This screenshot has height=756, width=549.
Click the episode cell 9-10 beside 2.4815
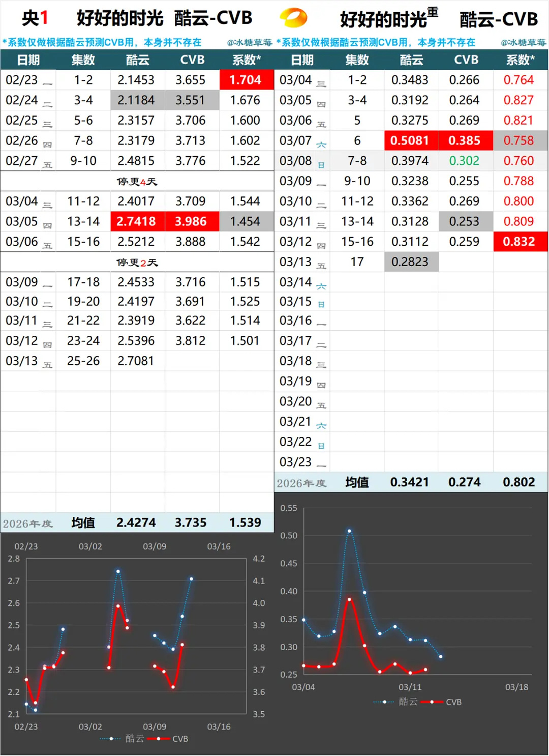[x=83, y=161]
